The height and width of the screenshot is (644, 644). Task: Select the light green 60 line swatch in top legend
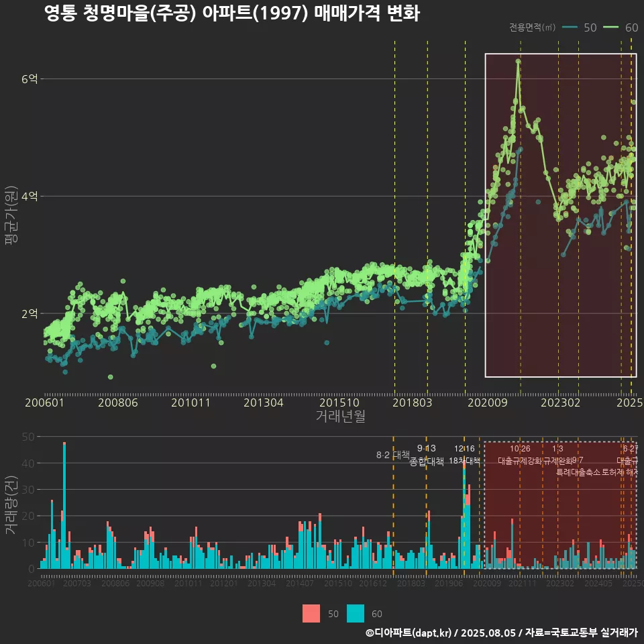click(x=610, y=28)
